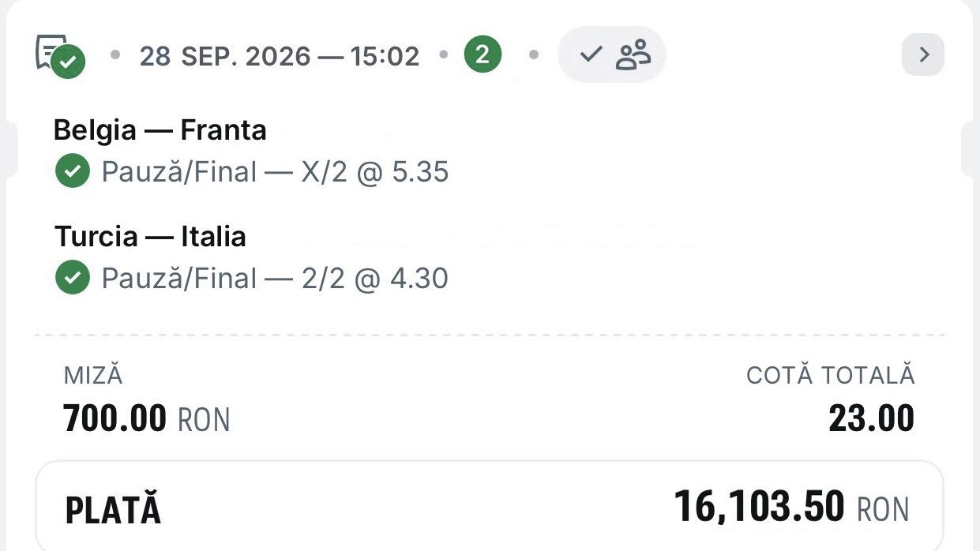This screenshot has height=551, width=980.
Task: Click the bet slip icon with green check
Action: (60, 56)
